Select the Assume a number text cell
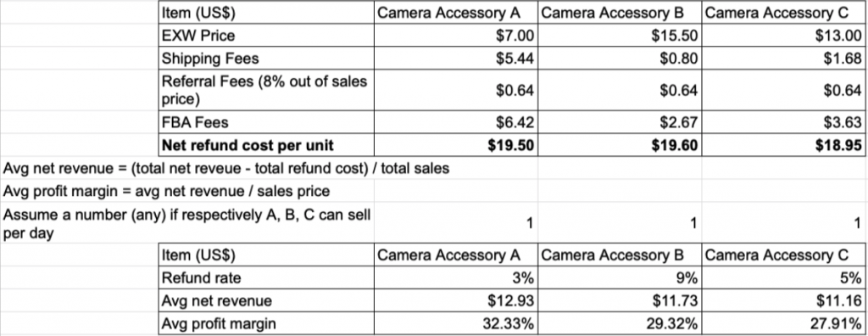 187,223
